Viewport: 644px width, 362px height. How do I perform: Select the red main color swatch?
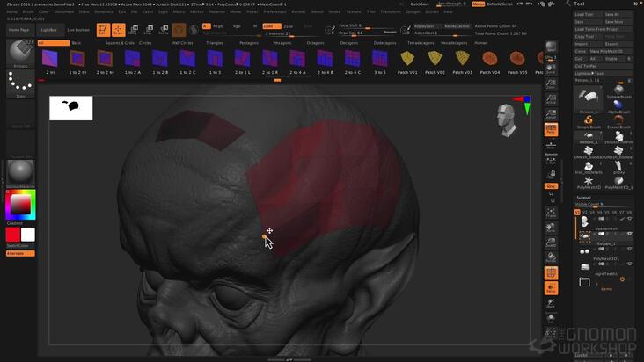coord(12,235)
